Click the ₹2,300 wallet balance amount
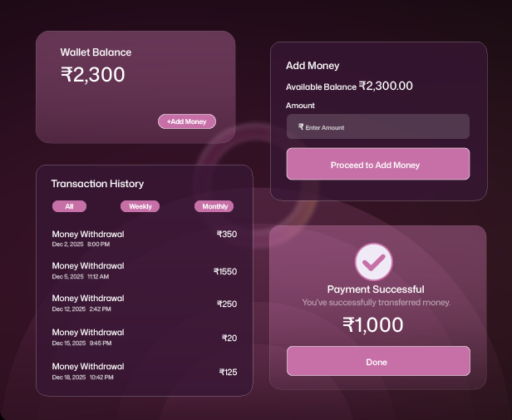Screen dimensions: 512x420 tap(92, 75)
